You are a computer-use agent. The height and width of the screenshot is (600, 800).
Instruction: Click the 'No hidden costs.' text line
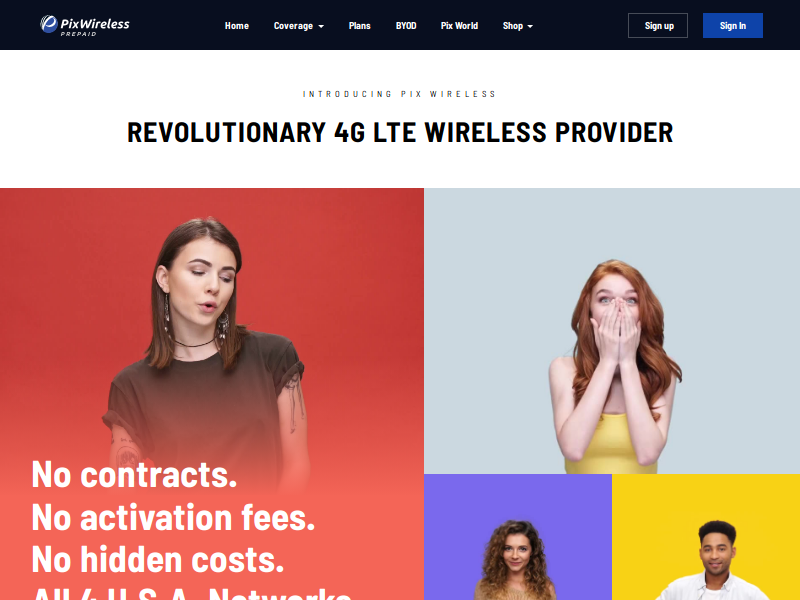pyautogui.click(x=158, y=560)
